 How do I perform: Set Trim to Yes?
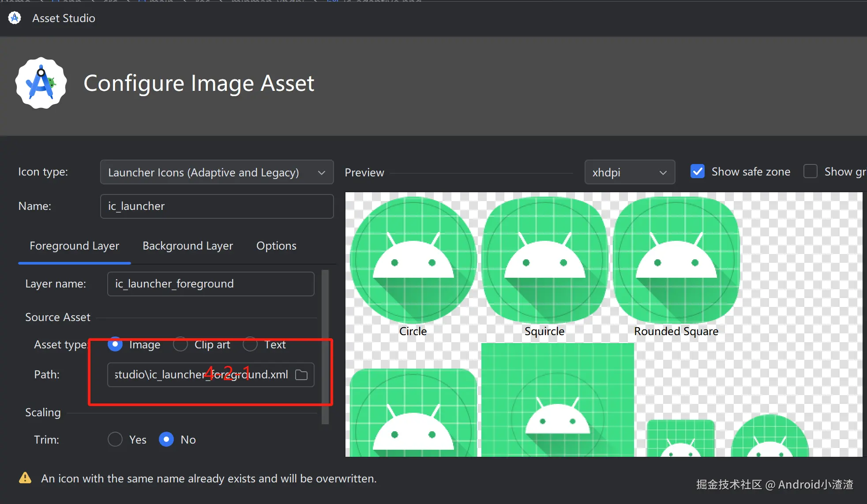115,439
